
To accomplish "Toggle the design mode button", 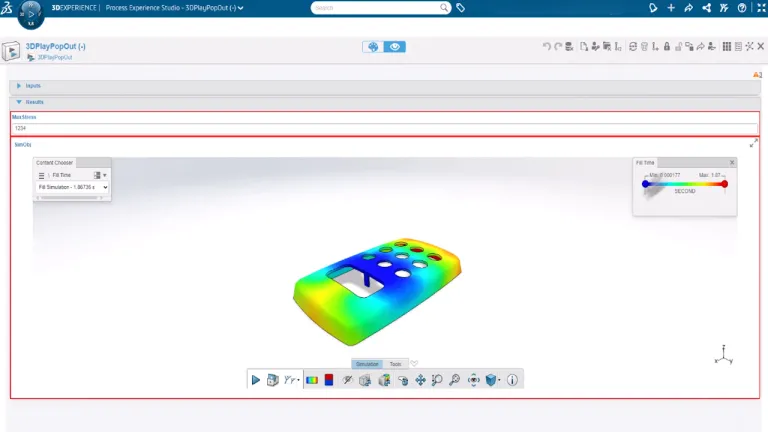I will [x=373, y=47].
